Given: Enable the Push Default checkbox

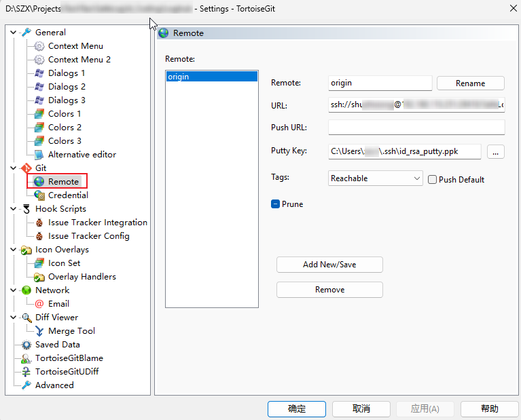Looking at the screenshot, I should pos(432,180).
